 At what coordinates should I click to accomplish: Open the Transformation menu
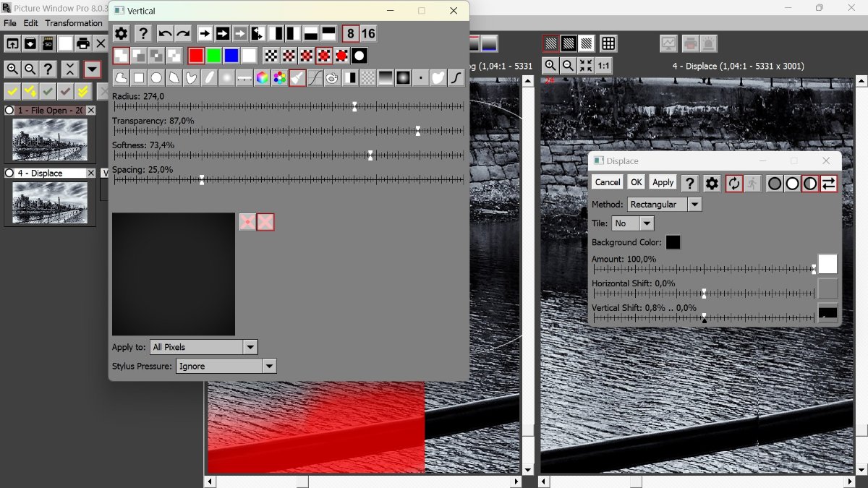pos(74,23)
